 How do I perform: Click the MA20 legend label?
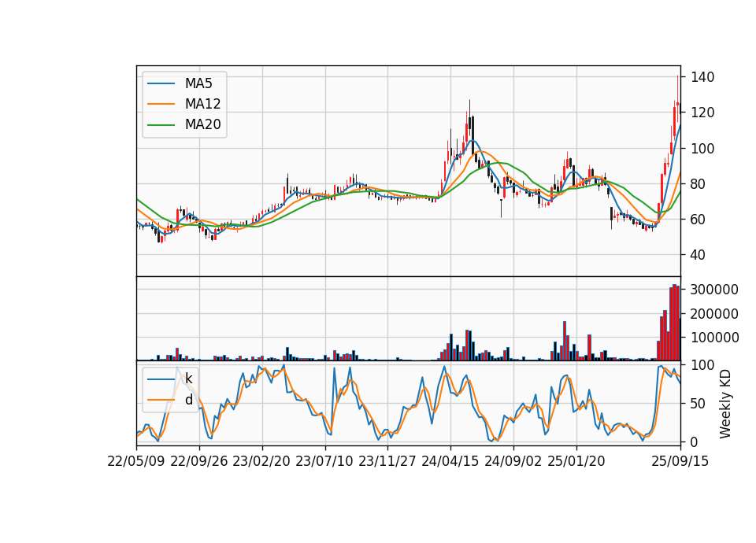coord(202,124)
